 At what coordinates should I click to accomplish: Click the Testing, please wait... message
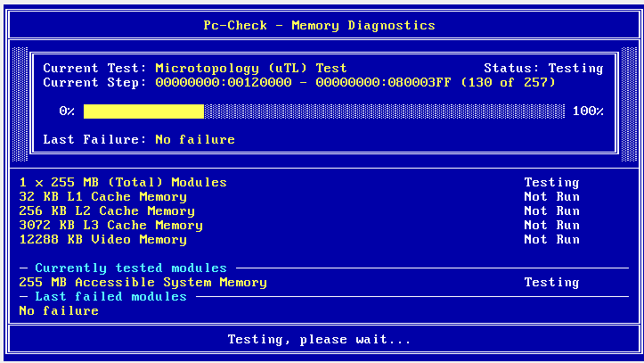click(x=319, y=340)
